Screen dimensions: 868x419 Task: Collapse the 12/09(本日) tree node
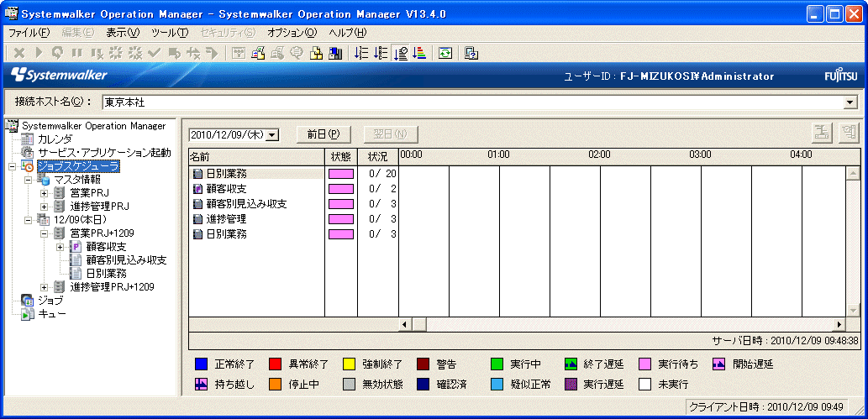point(29,220)
